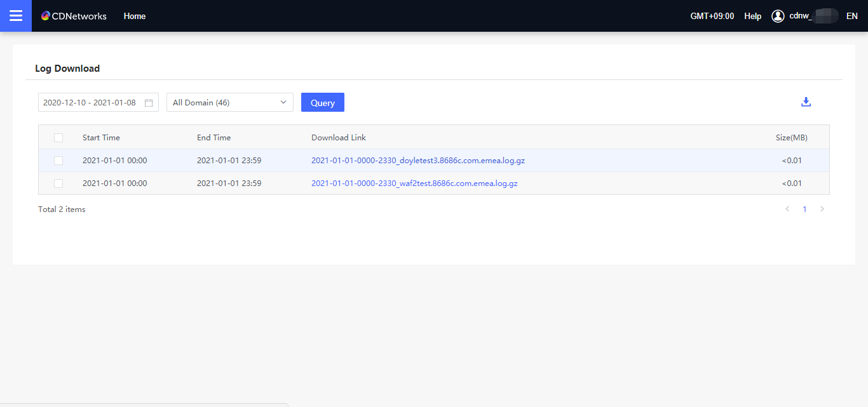Click the next page chevron

822,208
